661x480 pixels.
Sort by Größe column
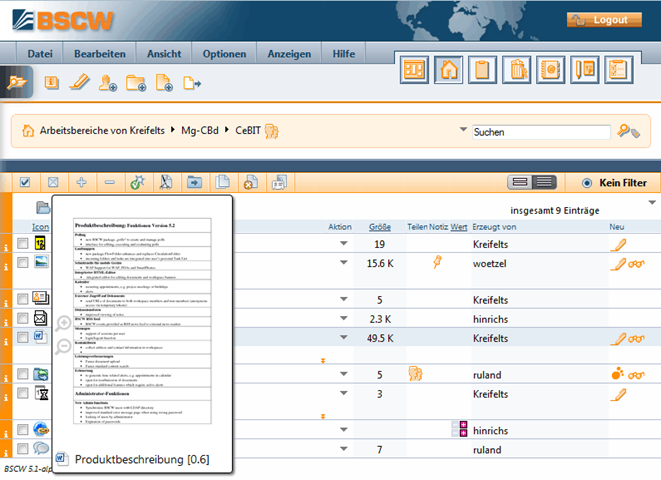click(x=380, y=227)
